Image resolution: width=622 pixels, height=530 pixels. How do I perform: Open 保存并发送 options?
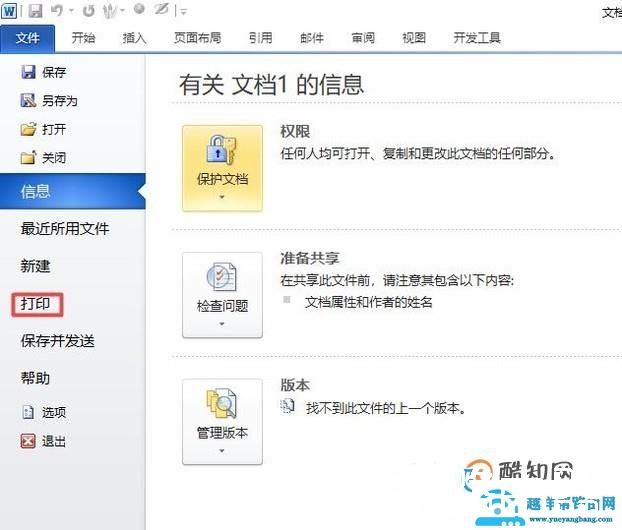pyautogui.click(x=58, y=341)
